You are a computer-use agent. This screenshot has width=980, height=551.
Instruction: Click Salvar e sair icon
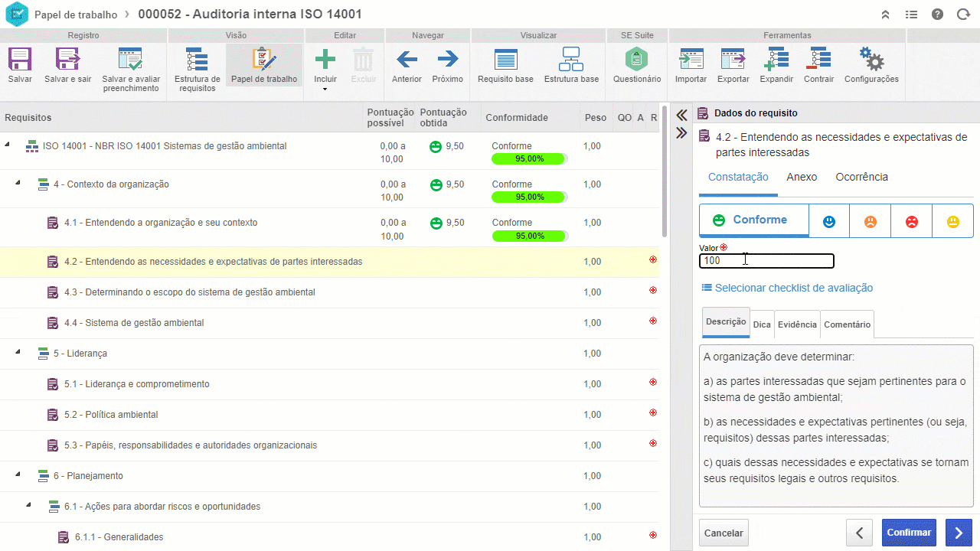coord(67,60)
